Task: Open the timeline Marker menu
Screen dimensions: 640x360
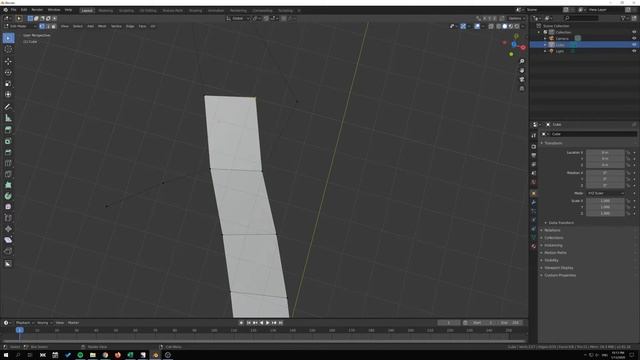Action: [73, 323]
